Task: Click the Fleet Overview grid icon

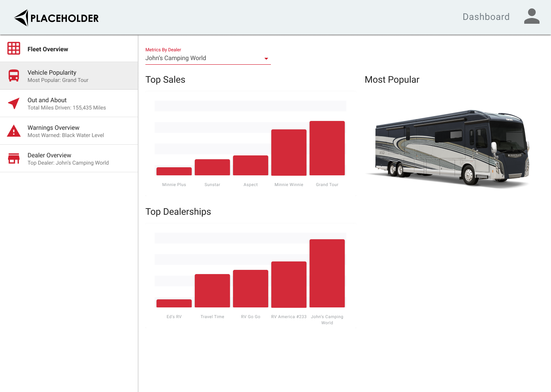Action: [x=14, y=48]
